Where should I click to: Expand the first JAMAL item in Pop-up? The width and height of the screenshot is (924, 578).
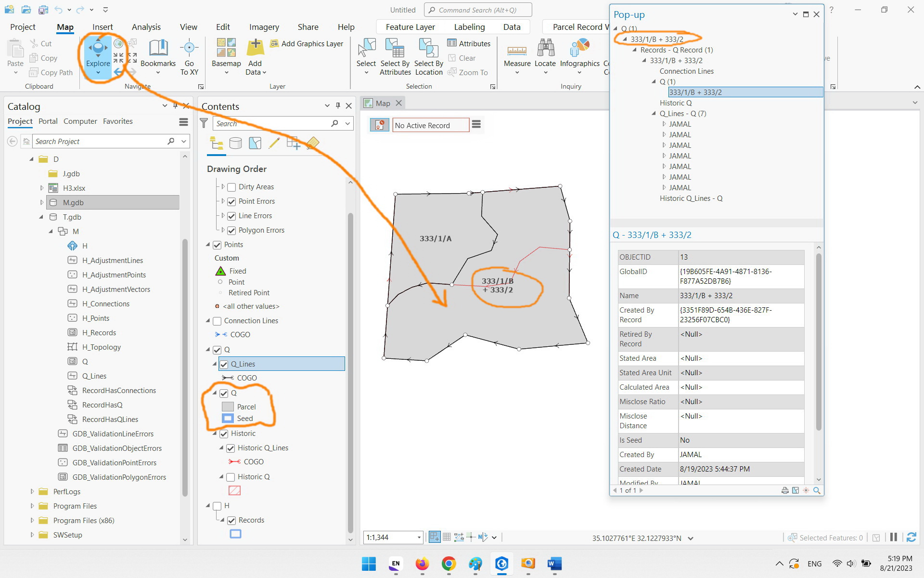[664, 124]
